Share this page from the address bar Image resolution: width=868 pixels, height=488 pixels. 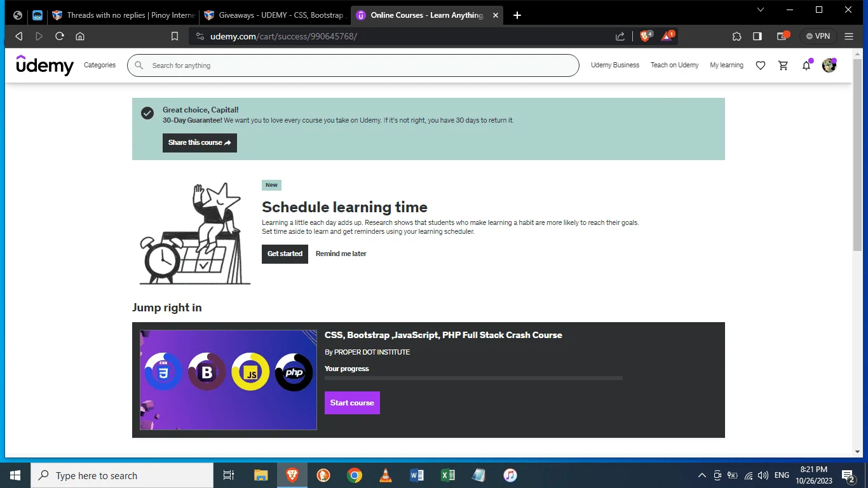(x=620, y=36)
